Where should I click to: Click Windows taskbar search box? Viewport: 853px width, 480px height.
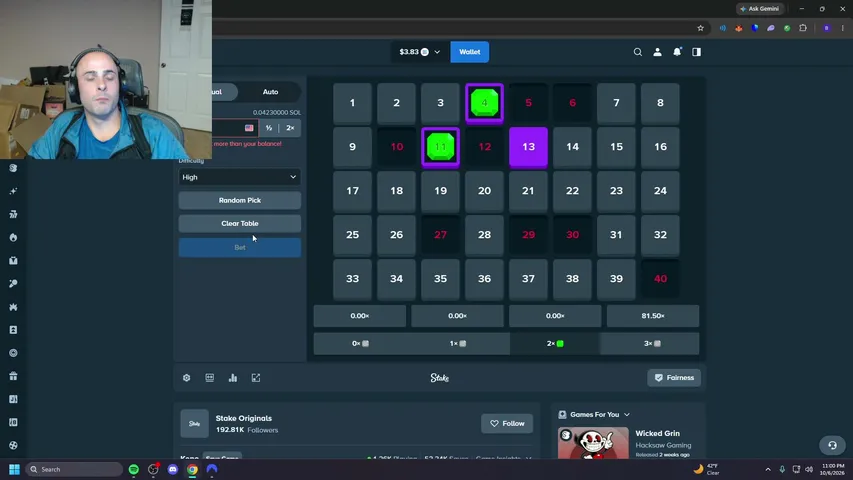pyautogui.click(x=74, y=469)
